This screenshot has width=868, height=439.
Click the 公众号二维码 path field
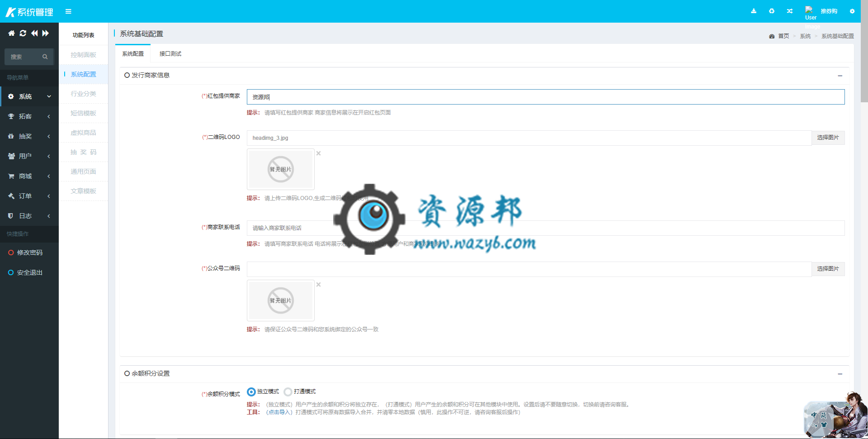click(x=529, y=269)
